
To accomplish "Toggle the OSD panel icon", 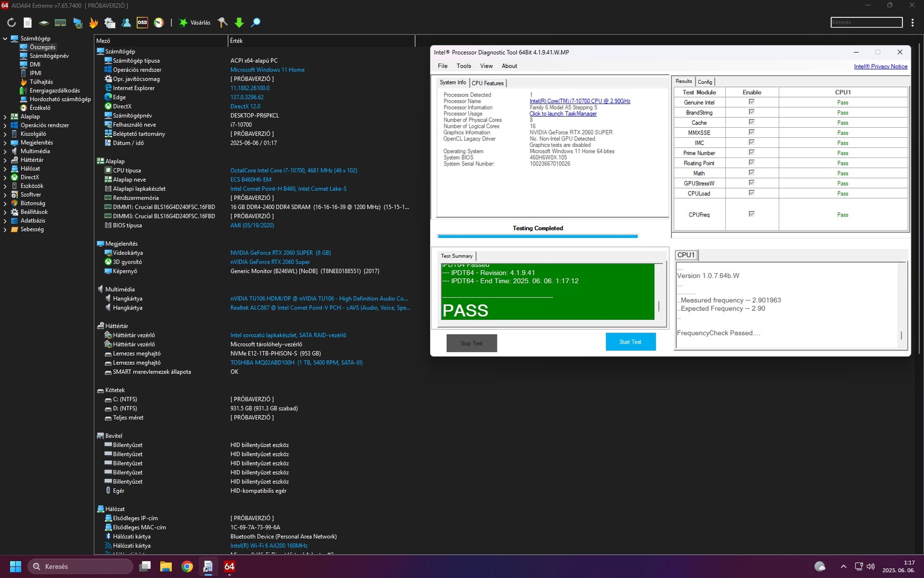I will point(142,22).
